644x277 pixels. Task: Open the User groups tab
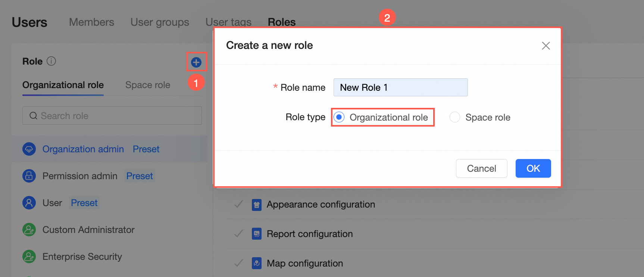(160, 22)
